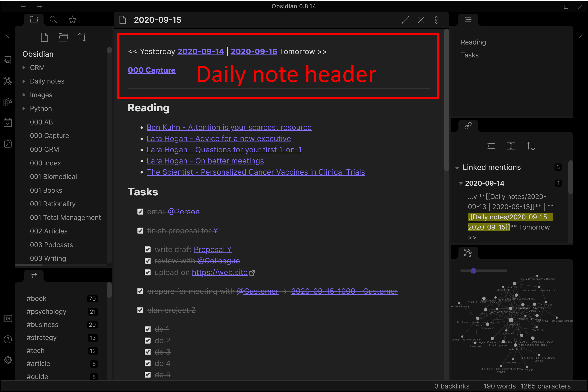The width and height of the screenshot is (588, 392).
Task: Open the settings gear icon
Action: (8, 359)
